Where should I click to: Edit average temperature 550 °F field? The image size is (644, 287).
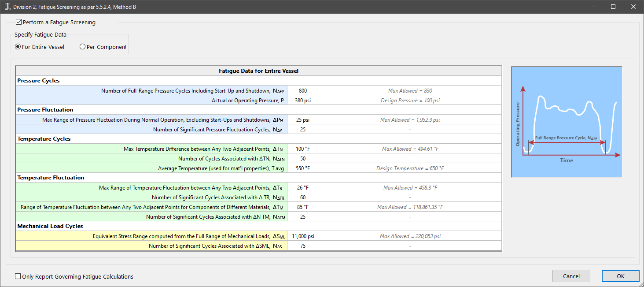pyautogui.click(x=302, y=168)
